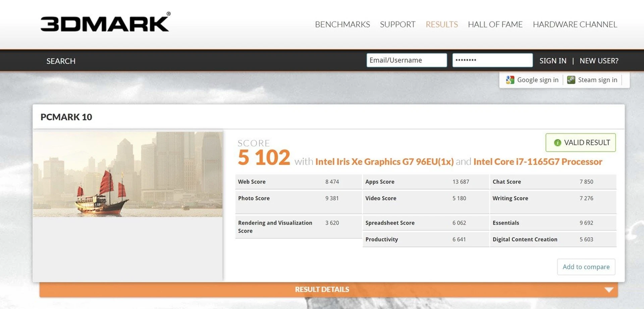The height and width of the screenshot is (309, 644).
Task: Click the green info icon in VALID RESULT
Action: [x=557, y=143]
